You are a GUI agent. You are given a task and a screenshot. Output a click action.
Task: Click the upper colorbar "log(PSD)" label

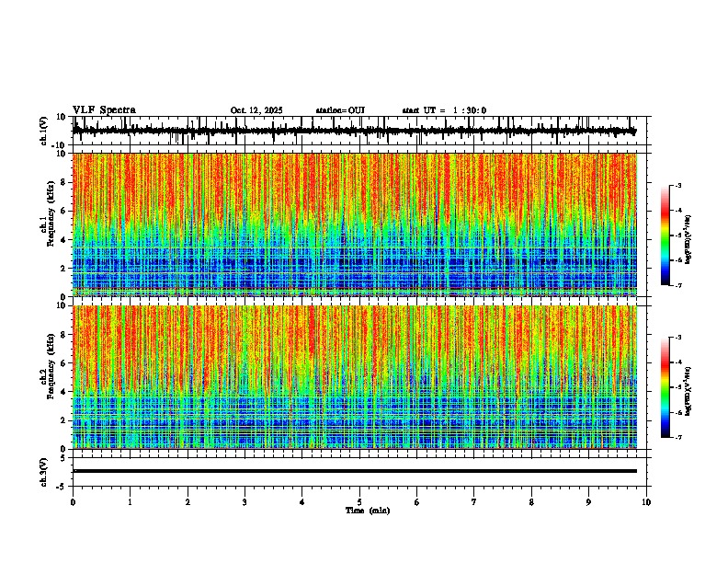coord(688,240)
